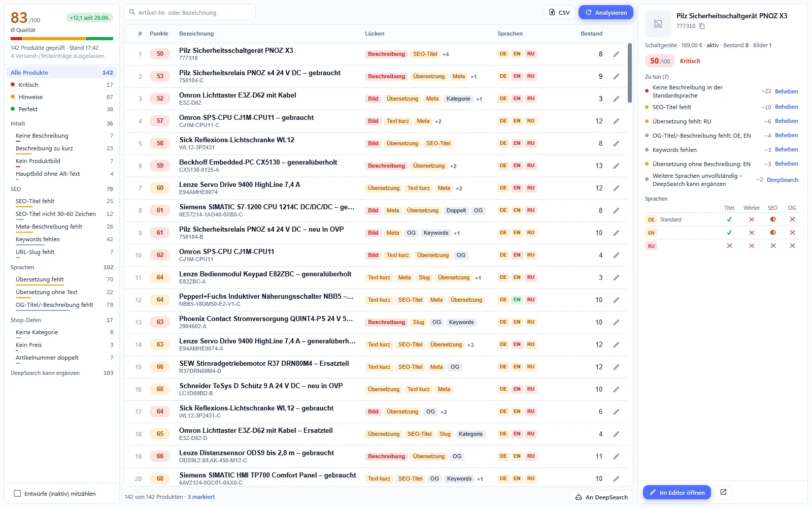Viewport: 812px width, 508px height.
Task: Click pencil icon for Siemens SIMATIC HMI TP700 row
Action: pyautogui.click(x=616, y=479)
